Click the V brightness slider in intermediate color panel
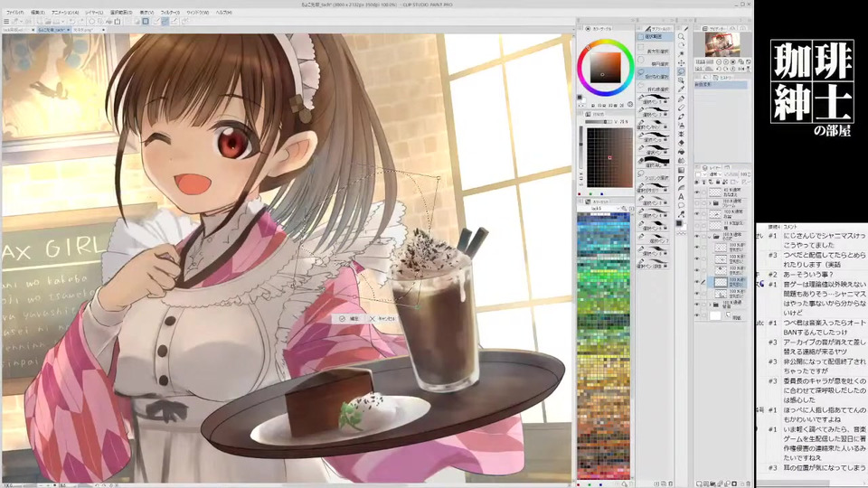This screenshot has width=868, height=488. (x=600, y=121)
